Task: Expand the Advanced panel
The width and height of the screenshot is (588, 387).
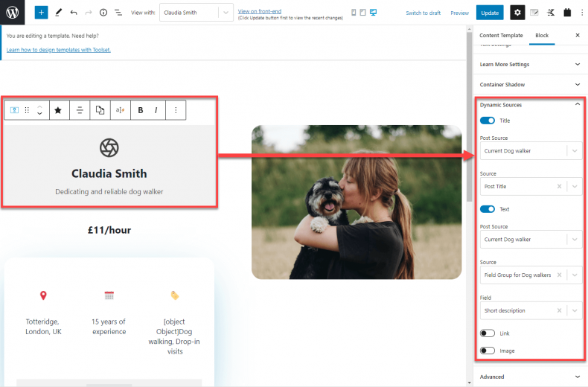Action: pyautogui.click(x=530, y=377)
